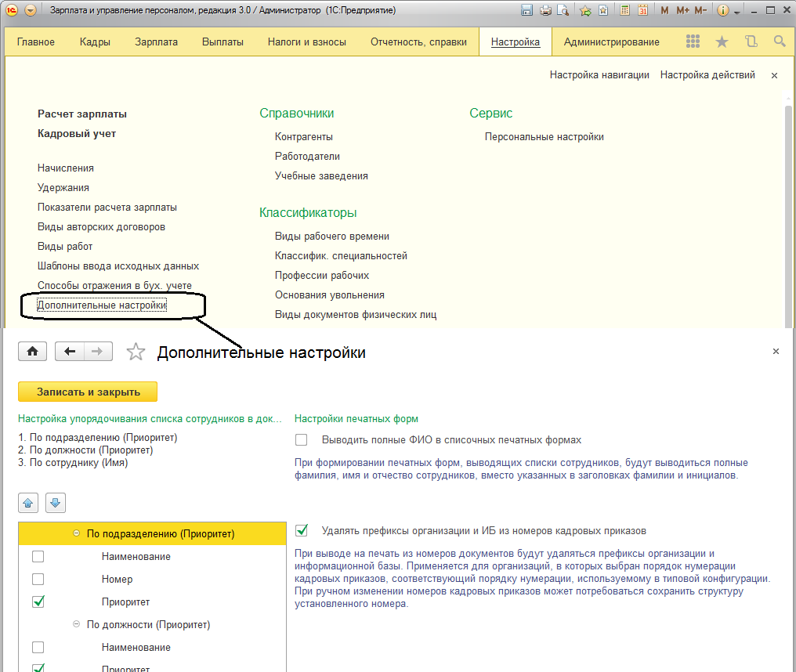Switch to the Зарплата section tab
The width and height of the screenshot is (796, 672).
[x=156, y=42]
